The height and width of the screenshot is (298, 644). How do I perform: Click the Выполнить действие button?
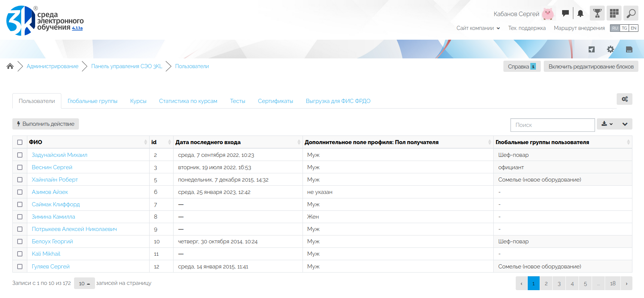46,124
